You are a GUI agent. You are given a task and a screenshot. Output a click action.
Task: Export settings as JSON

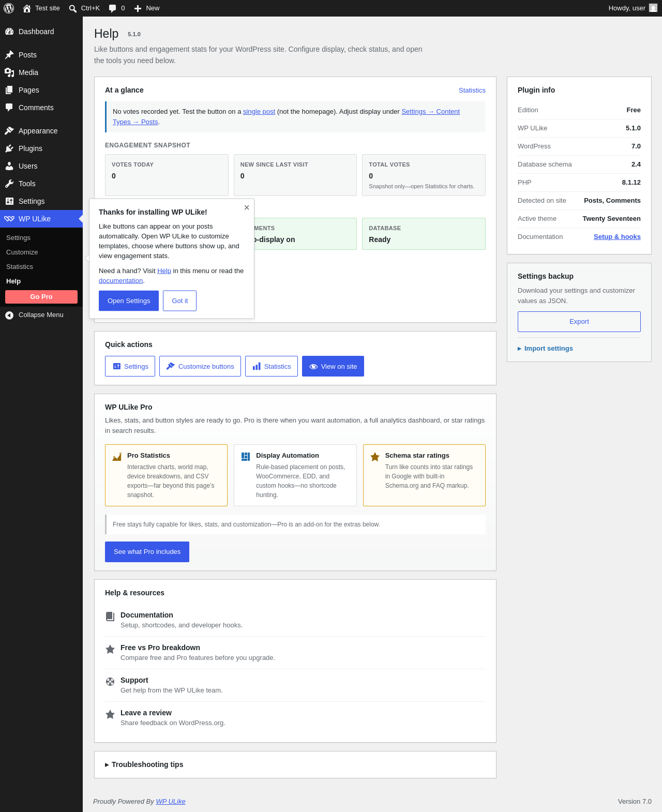(x=579, y=322)
